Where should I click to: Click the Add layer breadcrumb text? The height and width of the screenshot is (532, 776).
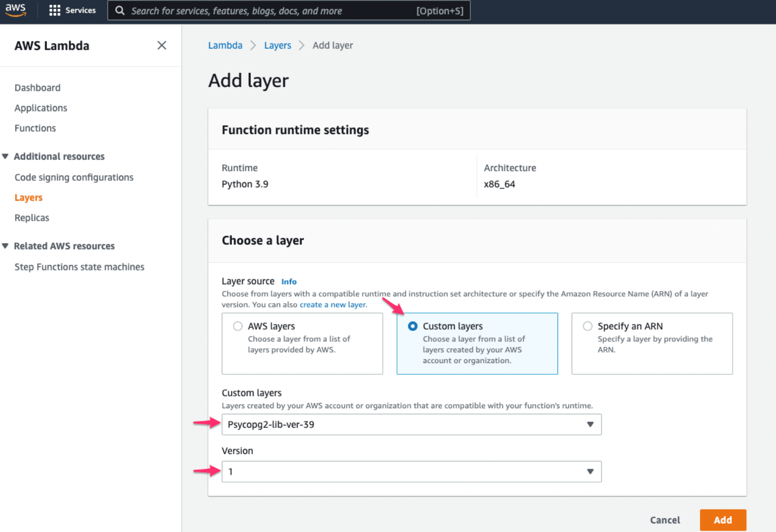pos(332,45)
